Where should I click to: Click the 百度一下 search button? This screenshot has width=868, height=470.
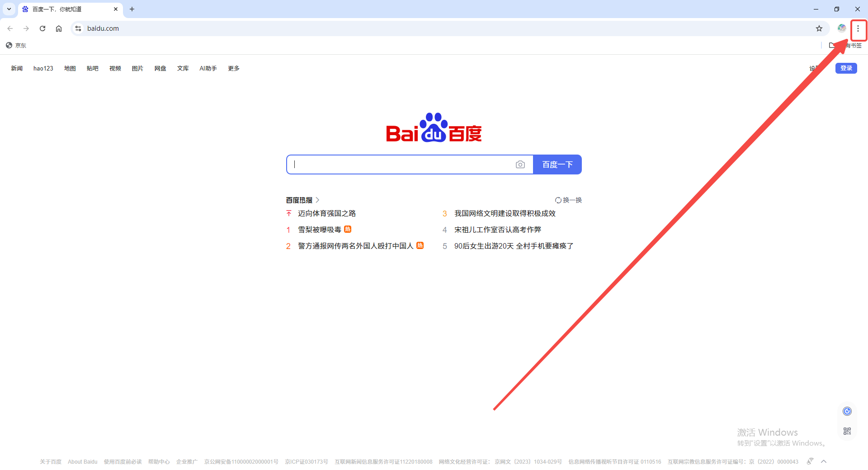[x=557, y=164]
